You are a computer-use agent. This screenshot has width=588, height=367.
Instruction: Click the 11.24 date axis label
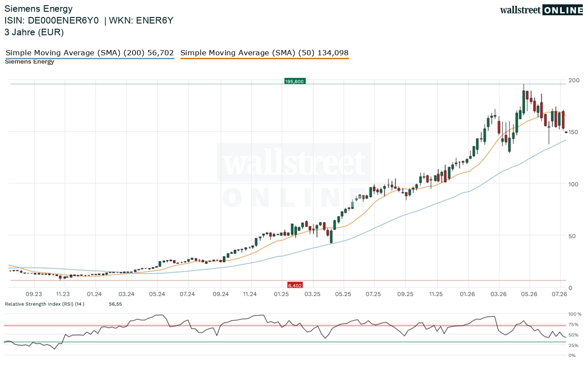[x=250, y=294]
